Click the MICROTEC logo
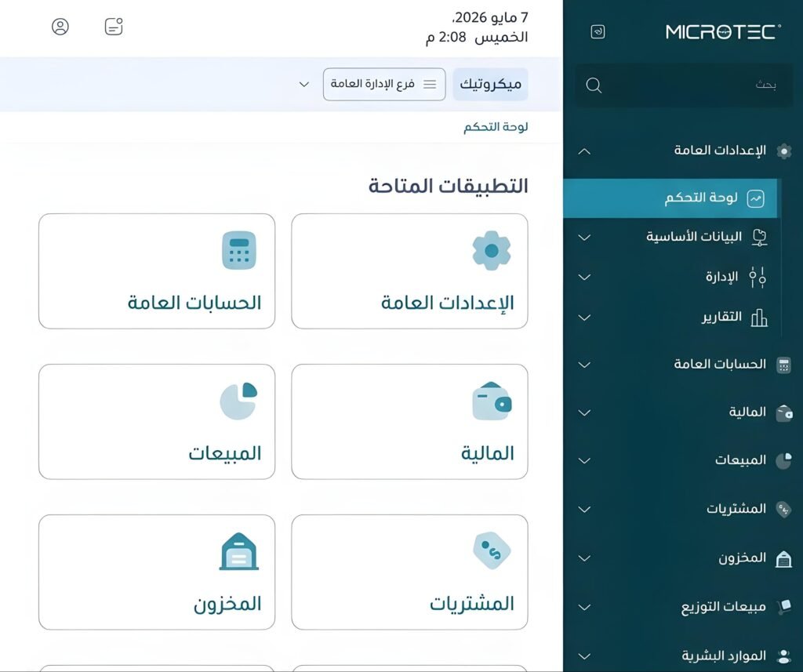Image resolution: width=803 pixels, height=672 pixels. coord(723,31)
